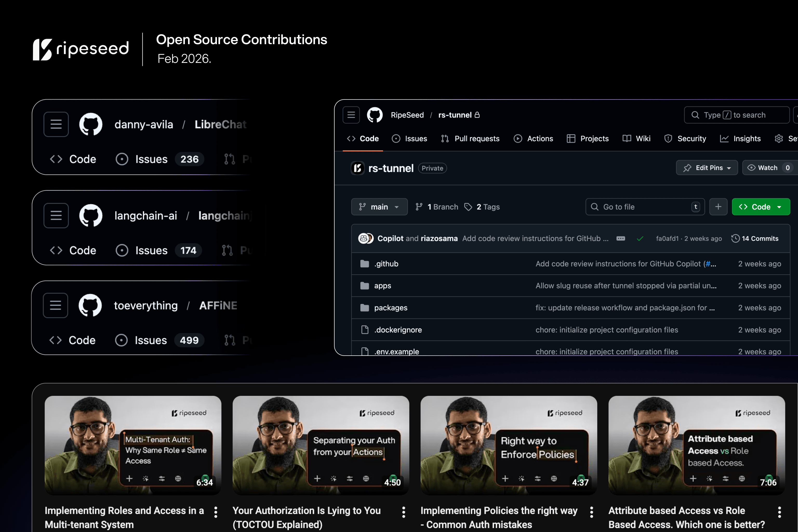Open kebab menu for TOCTOU Explained video
The image size is (798, 532).
403,512
